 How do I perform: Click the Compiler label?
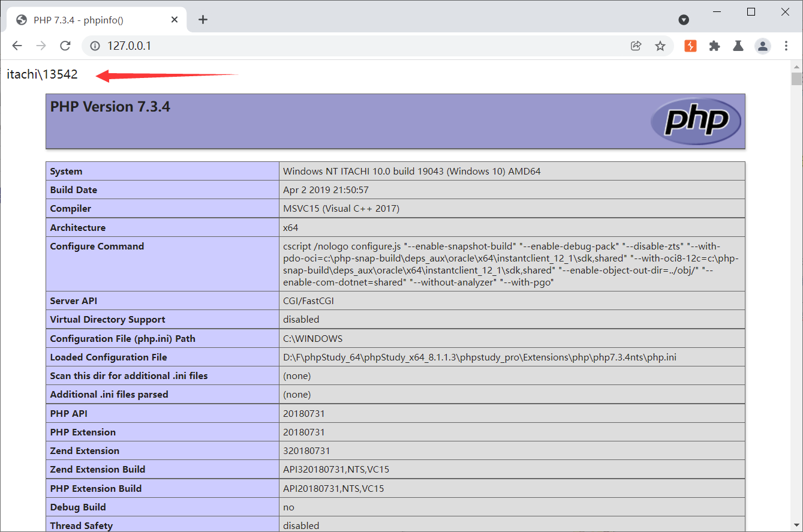click(71, 209)
